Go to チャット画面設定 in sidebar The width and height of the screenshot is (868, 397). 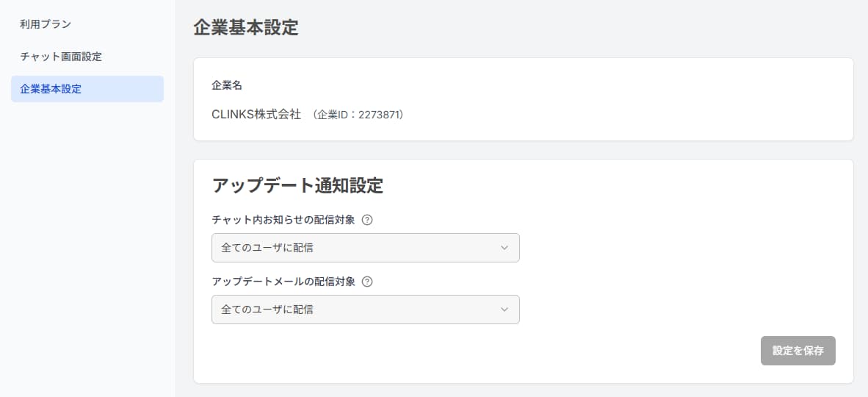61,57
